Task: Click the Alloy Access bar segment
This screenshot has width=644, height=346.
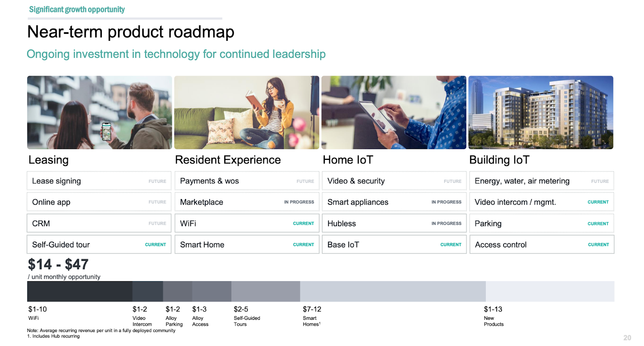Action: pyautogui.click(x=212, y=291)
